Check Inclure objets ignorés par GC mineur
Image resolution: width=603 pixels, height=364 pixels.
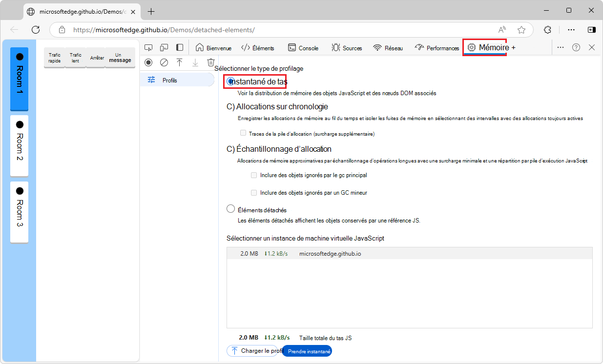pos(254,192)
